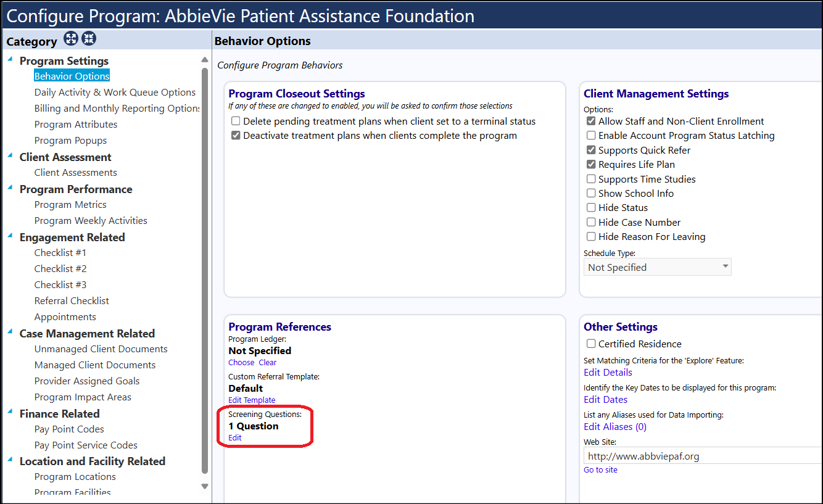Click Clear under Program Ledger

pos(268,363)
